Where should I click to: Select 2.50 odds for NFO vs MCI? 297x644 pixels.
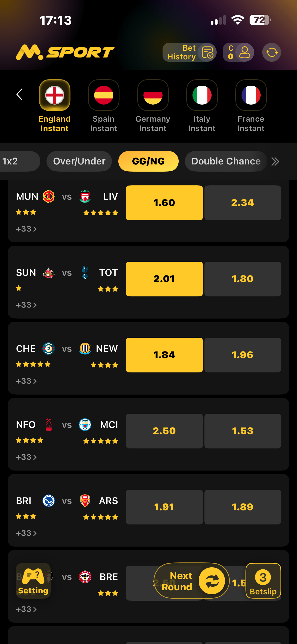pos(164,431)
